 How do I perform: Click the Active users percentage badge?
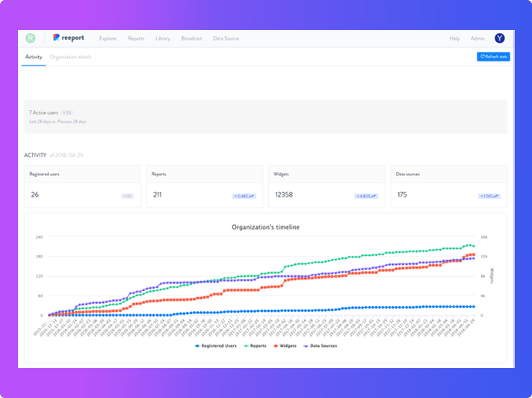coord(66,113)
